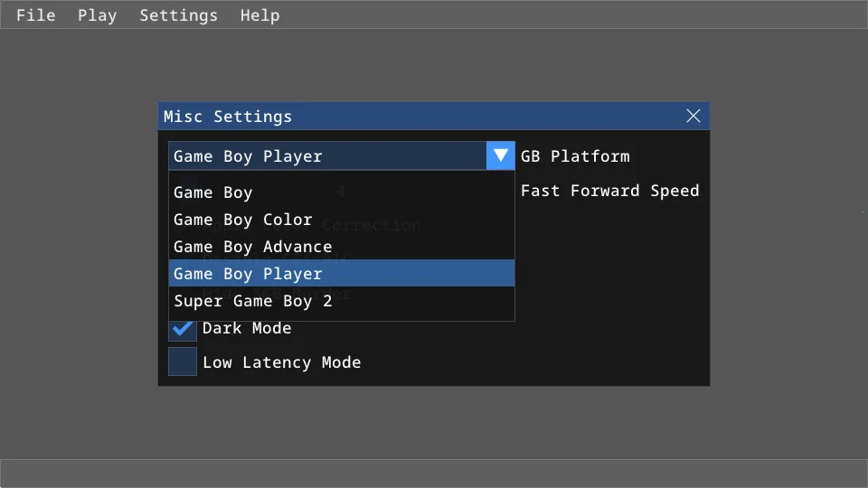Enable the Low Latency Mode checkbox
This screenshot has height=488, width=868.
coord(183,361)
